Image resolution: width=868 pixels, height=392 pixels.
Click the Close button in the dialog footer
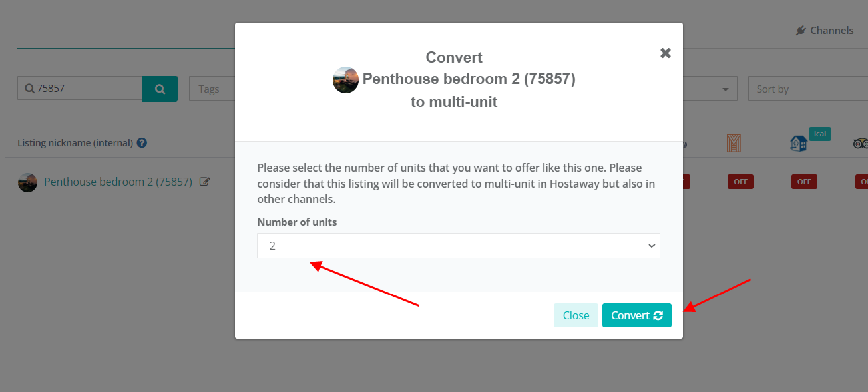[x=576, y=315]
